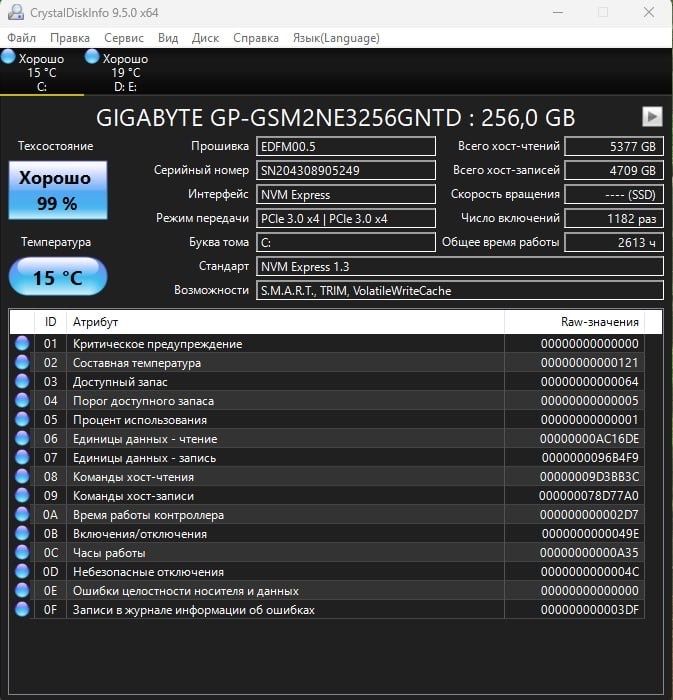This screenshot has height=700, width=673.
Task: Click the blue health orb for C: disk
Action: pos(8,57)
